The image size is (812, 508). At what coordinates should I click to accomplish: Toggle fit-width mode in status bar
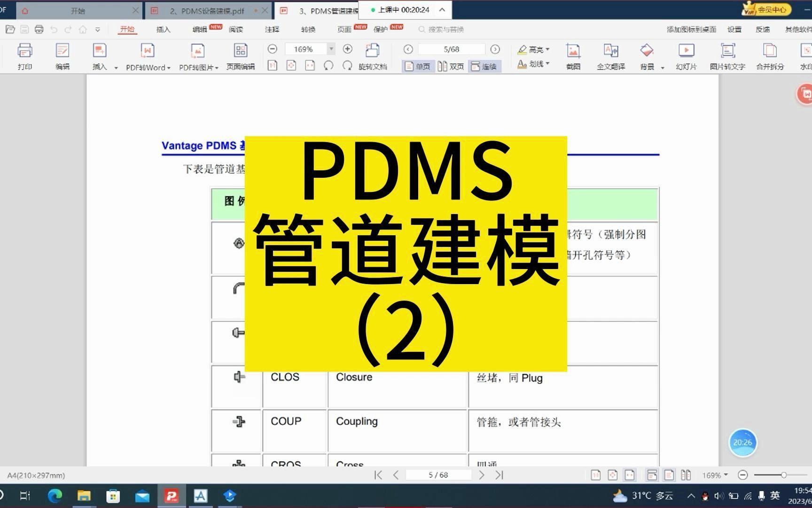click(x=630, y=475)
